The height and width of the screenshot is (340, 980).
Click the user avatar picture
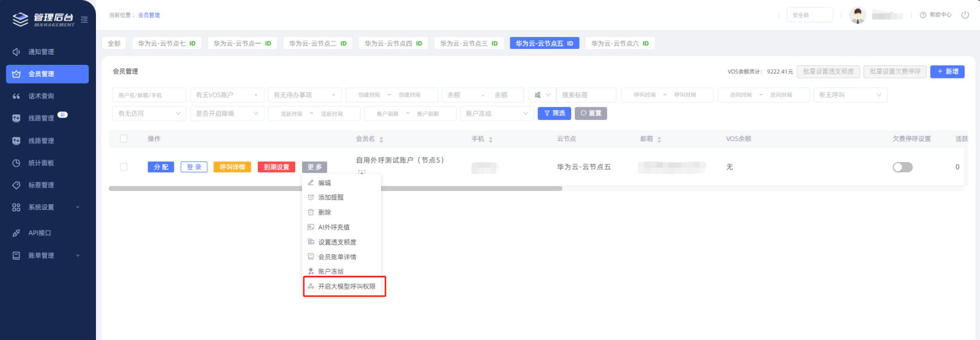click(857, 15)
